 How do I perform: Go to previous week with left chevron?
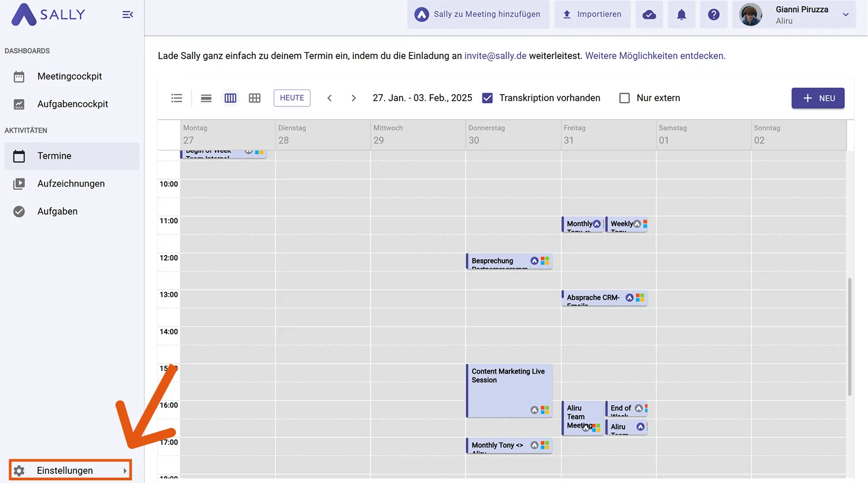pyautogui.click(x=330, y=98)
